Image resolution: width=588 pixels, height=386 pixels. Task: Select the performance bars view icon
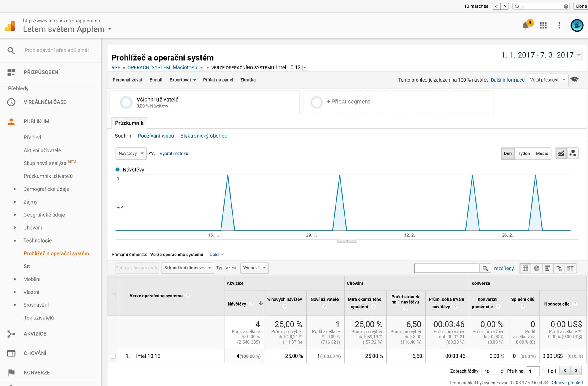click(548, 268)
